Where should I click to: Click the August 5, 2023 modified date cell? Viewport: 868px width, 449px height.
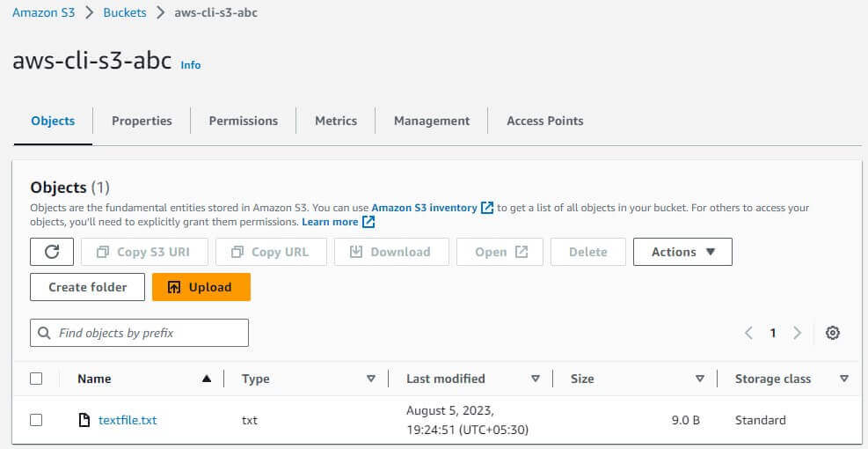coord(467,420)
